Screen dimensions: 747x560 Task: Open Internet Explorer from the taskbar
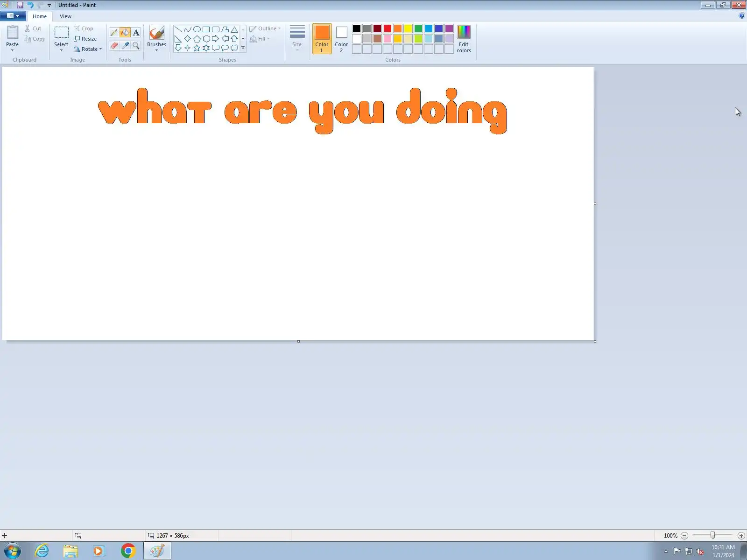(x=42, y=551)
